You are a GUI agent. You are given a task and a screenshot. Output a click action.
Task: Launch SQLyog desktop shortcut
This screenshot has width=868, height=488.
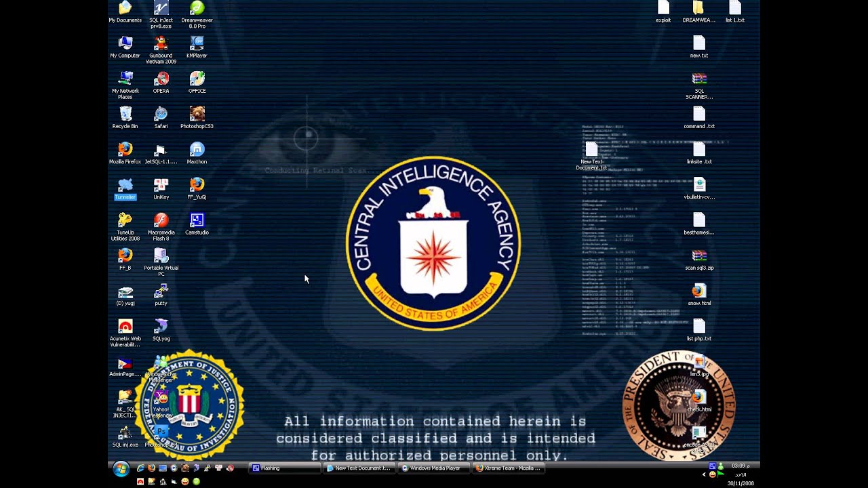tap(161, 330)
